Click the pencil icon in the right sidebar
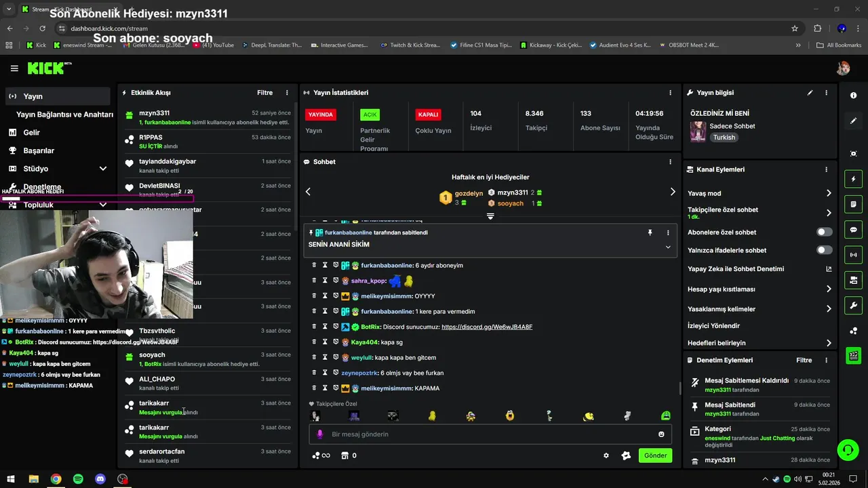868x488 pixels. point(853,121)
